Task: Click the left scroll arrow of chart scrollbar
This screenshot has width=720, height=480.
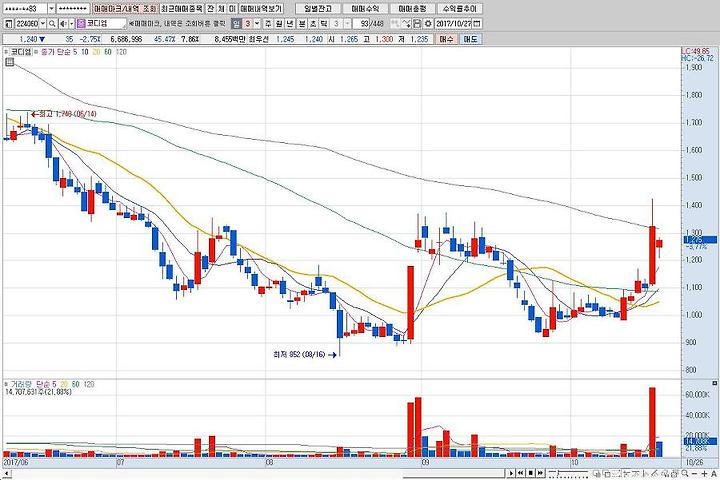Action: tap(6, 473)
